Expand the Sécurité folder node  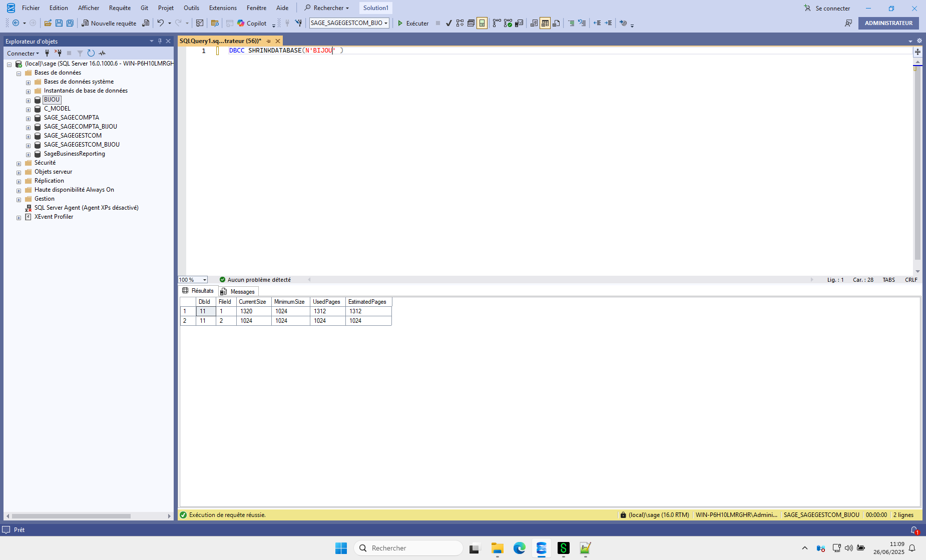click(19, 164)
